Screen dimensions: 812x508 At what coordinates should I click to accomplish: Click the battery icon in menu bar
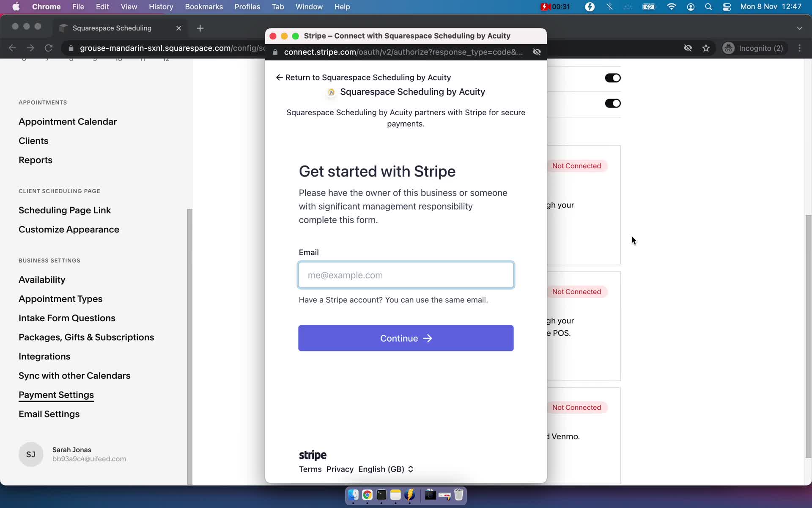click(x=649, y=7)
